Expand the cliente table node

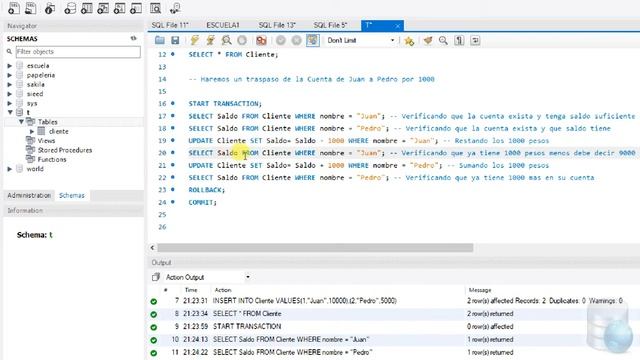point(32,131)
